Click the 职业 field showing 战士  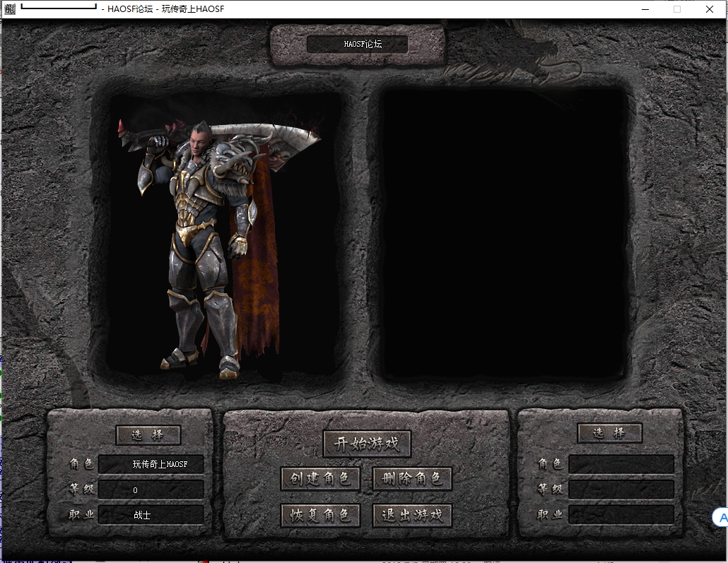[x=151, y=515]
